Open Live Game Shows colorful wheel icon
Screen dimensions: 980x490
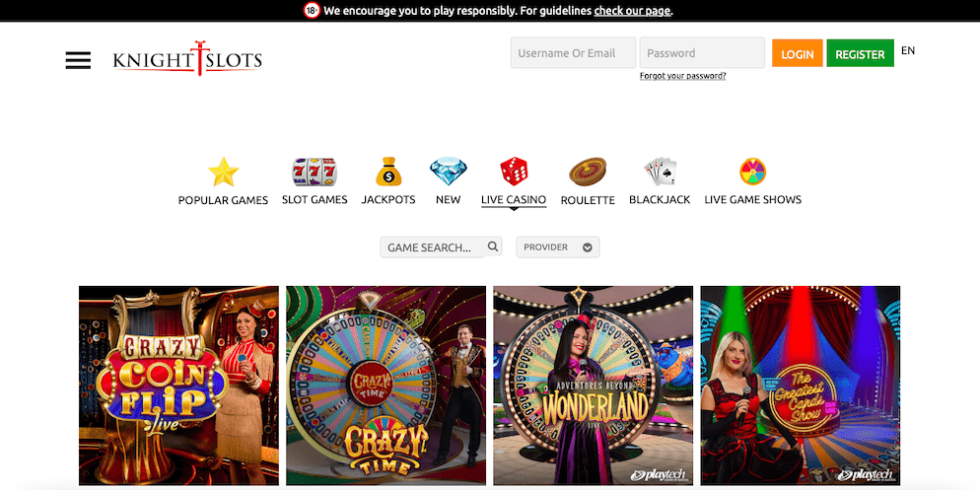coord(752,172)
